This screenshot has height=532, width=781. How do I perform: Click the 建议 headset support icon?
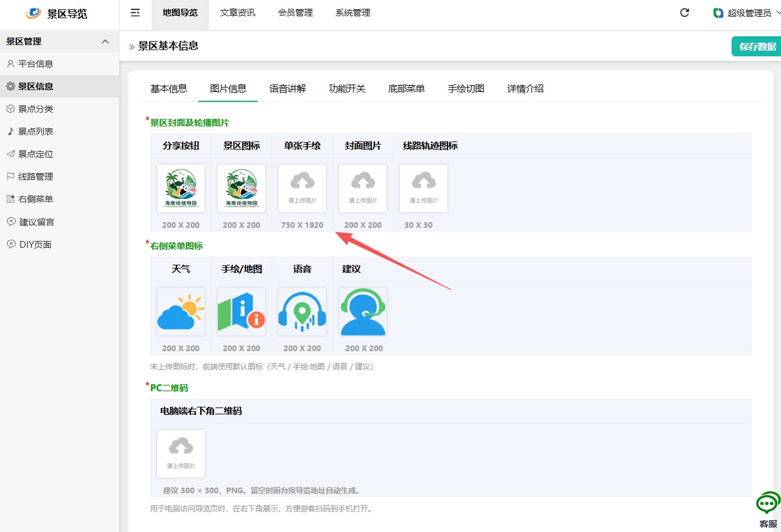[363, 312]
